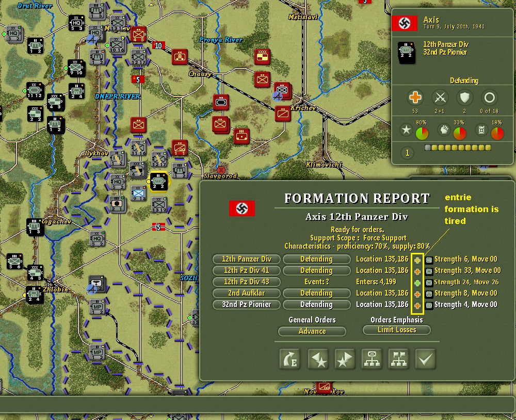
Task: Open the org chart icon with the envelope
Action: (372, 359)
